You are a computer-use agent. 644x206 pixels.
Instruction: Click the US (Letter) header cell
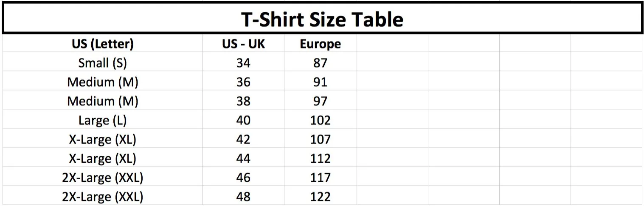pyautogui.click(x=103, y=43)
